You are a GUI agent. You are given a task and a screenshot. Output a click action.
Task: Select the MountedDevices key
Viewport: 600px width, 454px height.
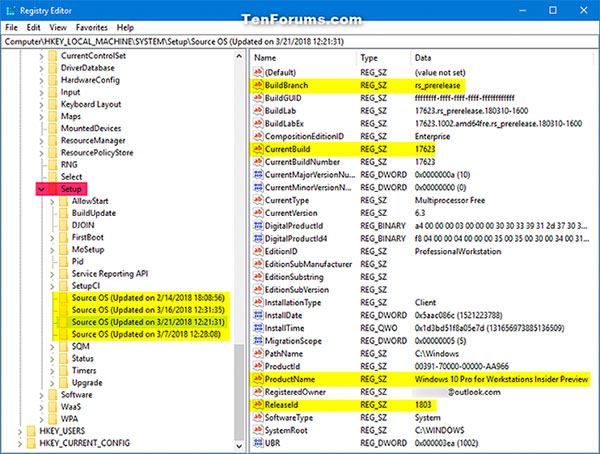pyautogui.click(x=91, y=129)
